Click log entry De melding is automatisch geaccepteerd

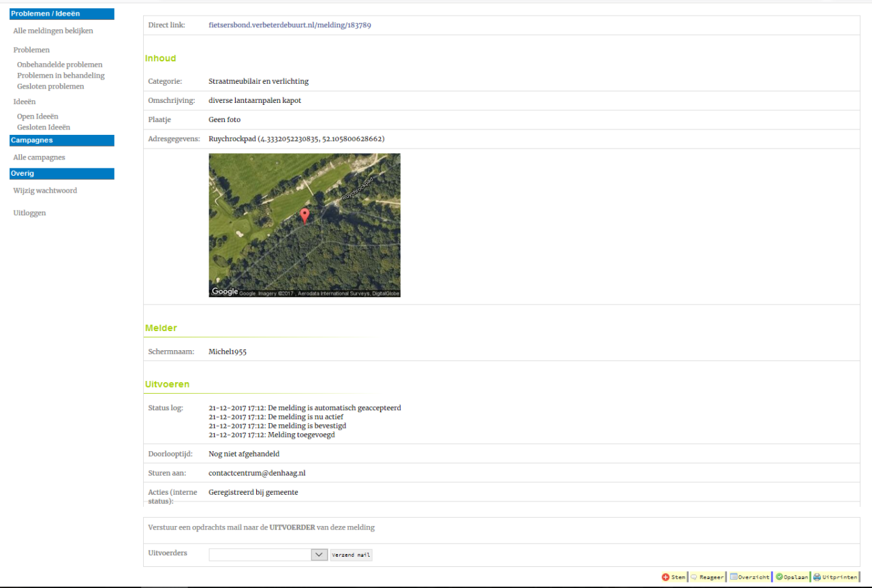point(334,408)
